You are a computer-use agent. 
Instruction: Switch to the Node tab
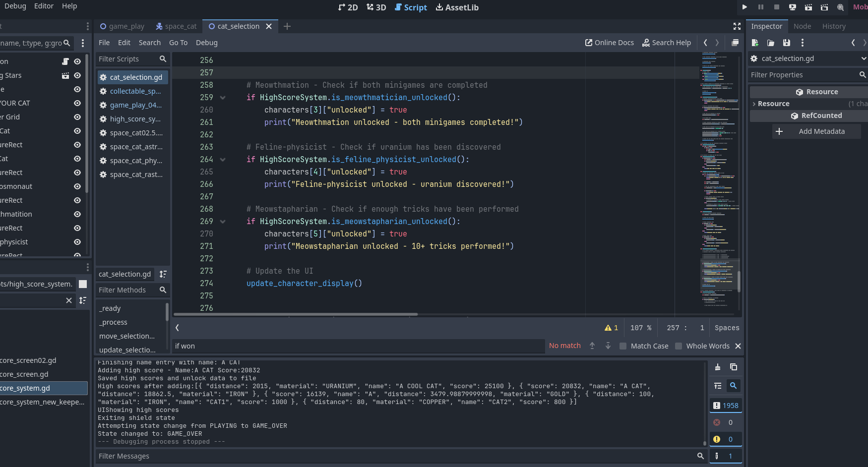coord(802,26)
